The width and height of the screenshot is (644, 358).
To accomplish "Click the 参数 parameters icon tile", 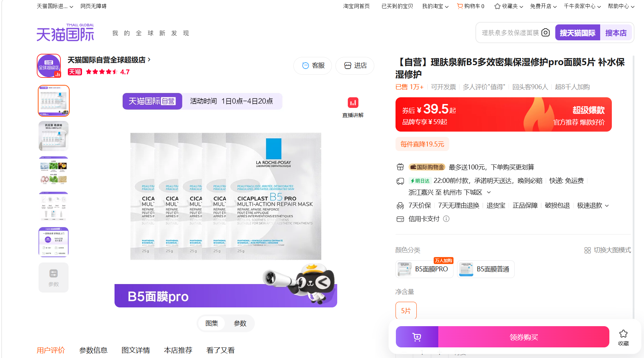I will (x=53, y=278).
